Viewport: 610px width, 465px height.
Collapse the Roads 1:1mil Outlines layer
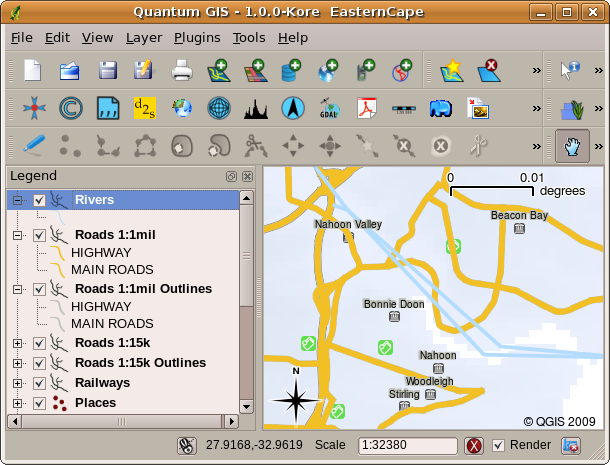tap(17, 289)
